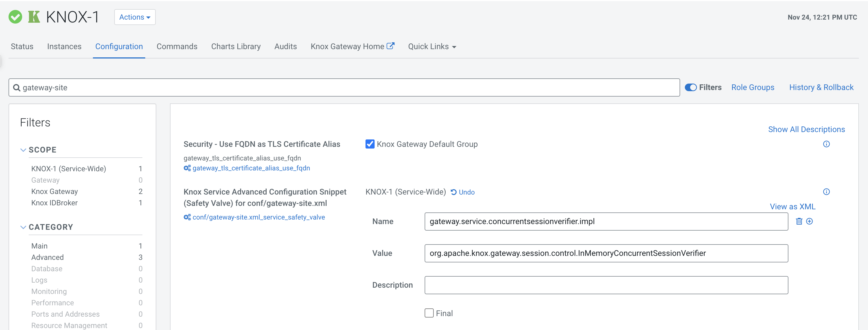Open History & Rollback
The height and width of the screenshot is (330, 868).
coord(821,87)
